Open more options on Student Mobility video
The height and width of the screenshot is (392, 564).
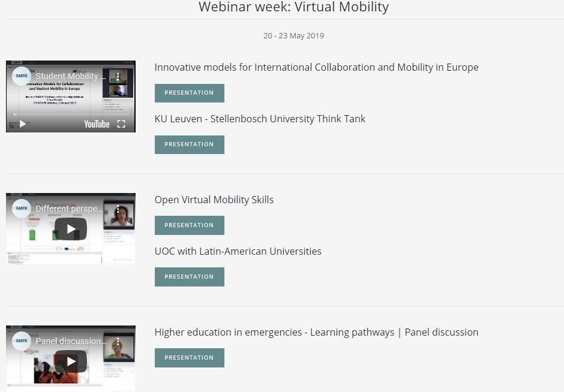(x=118, y=76)
